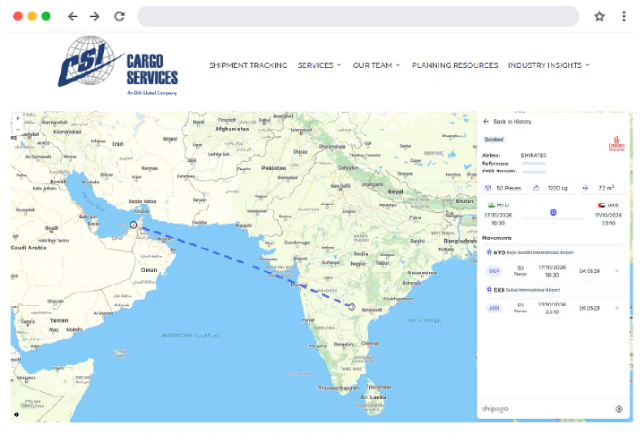Image resolution: width=644 pixels, height=443 pixels.
Task: Click the volume icon beside 7.2 m³
Action: (x=585, y=188)
